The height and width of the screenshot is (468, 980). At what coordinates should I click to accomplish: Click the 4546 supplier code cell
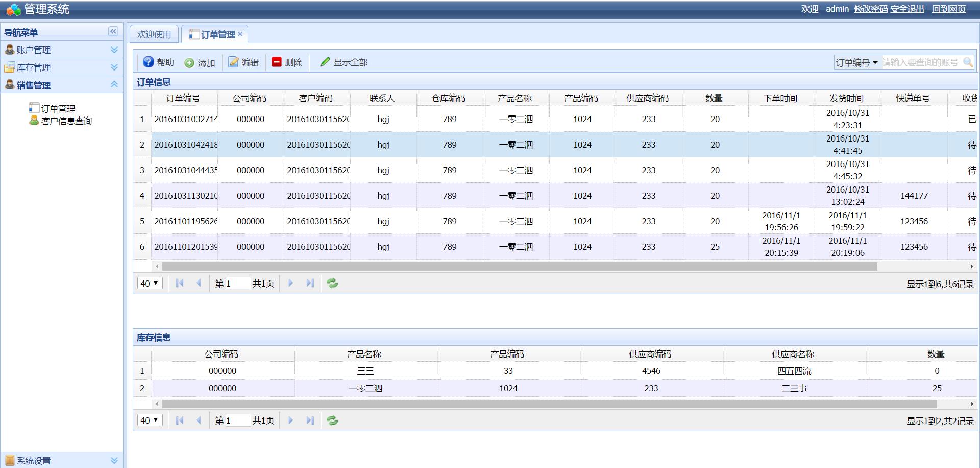(651, 371)
